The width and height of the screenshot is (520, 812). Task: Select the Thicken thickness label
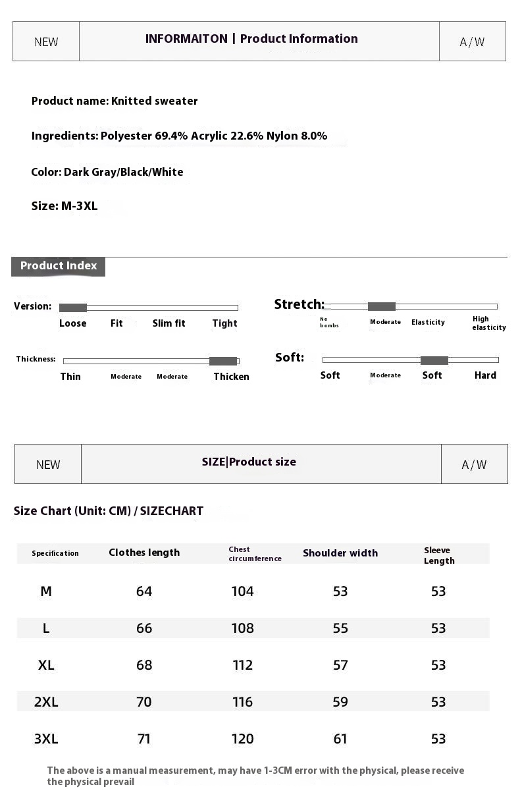[x=231, y=377]
